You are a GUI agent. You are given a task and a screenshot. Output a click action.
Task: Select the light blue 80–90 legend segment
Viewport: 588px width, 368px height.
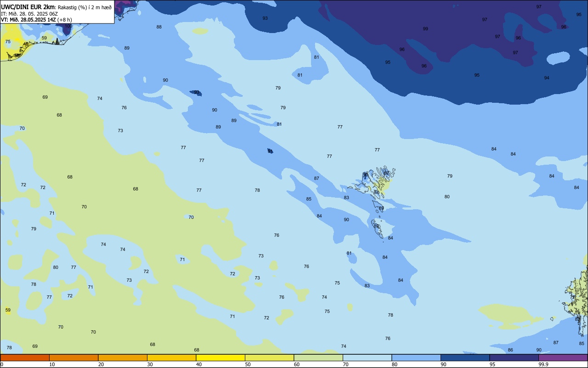coord(416,357)
